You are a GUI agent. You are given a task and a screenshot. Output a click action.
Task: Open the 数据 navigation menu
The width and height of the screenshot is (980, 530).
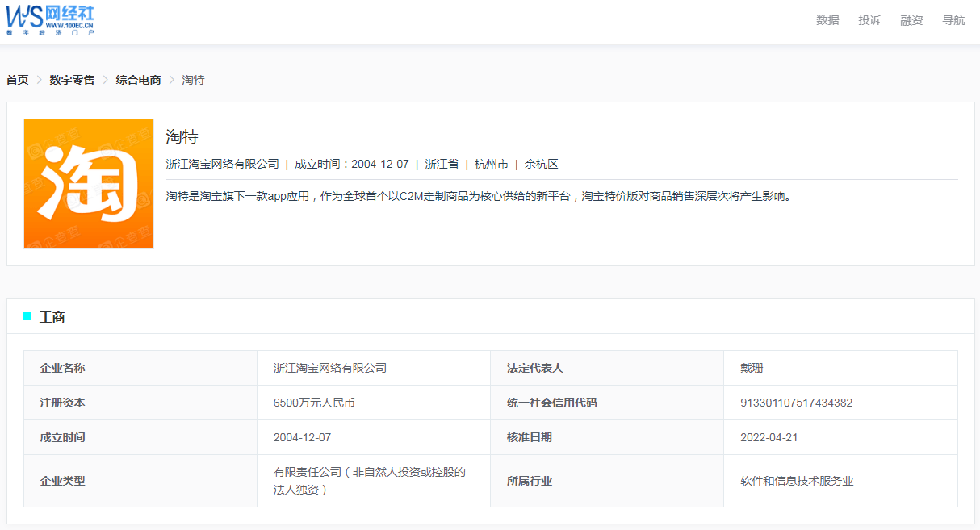[827, 20]
